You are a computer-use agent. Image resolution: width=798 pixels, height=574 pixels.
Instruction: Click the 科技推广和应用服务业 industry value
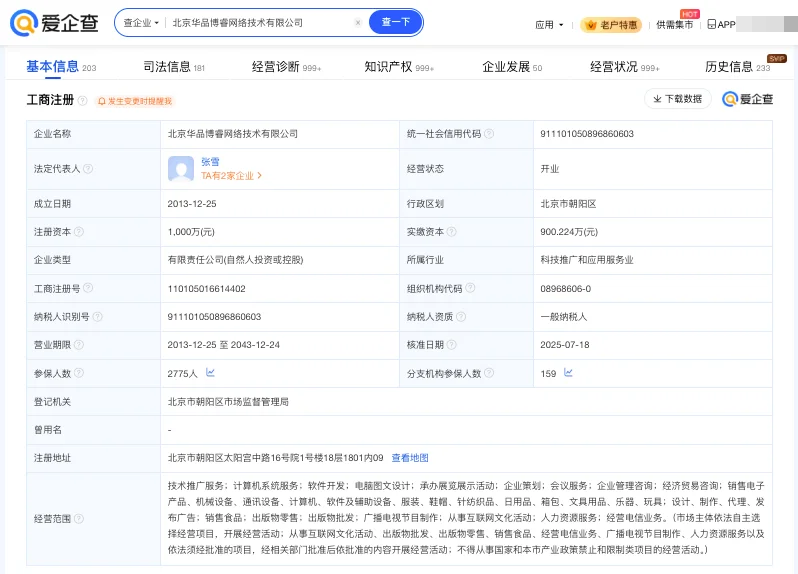(x=587, y=260)
